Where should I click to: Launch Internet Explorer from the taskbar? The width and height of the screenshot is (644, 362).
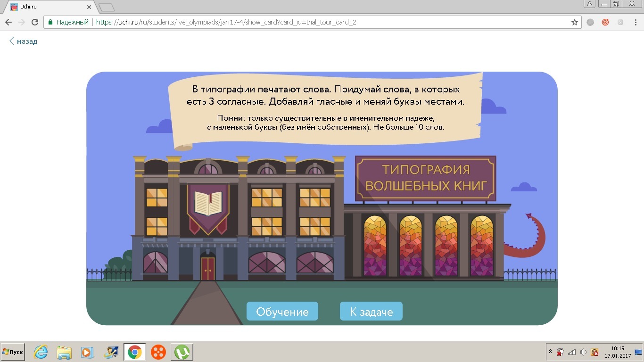coord(41,352)
